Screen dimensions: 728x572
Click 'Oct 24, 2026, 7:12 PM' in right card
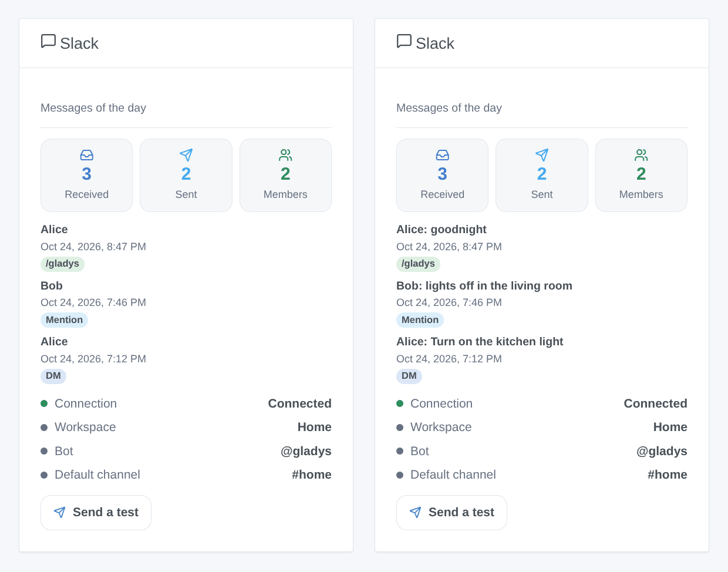pyautogui.click(x=449, y=359)
